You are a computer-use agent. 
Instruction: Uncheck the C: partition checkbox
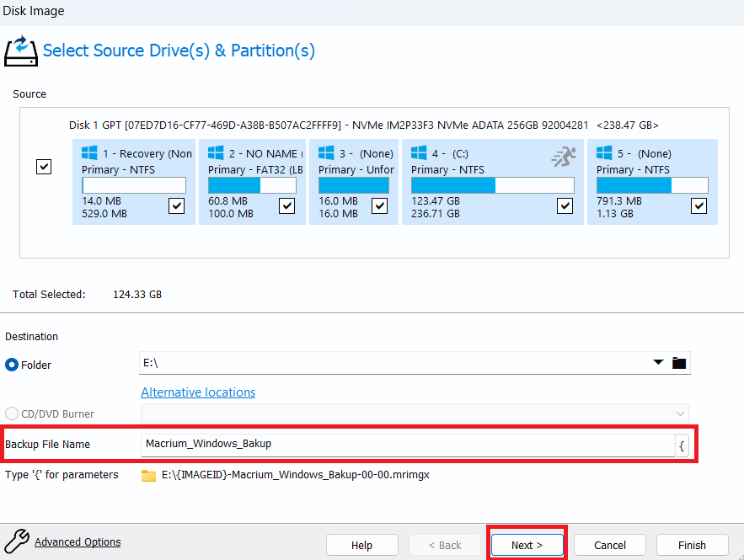click(x=565, y=205)
